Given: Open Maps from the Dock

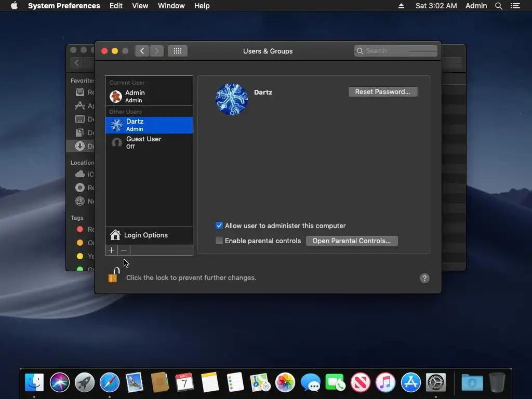Looking at the screenshot, I should click(260, 382).
